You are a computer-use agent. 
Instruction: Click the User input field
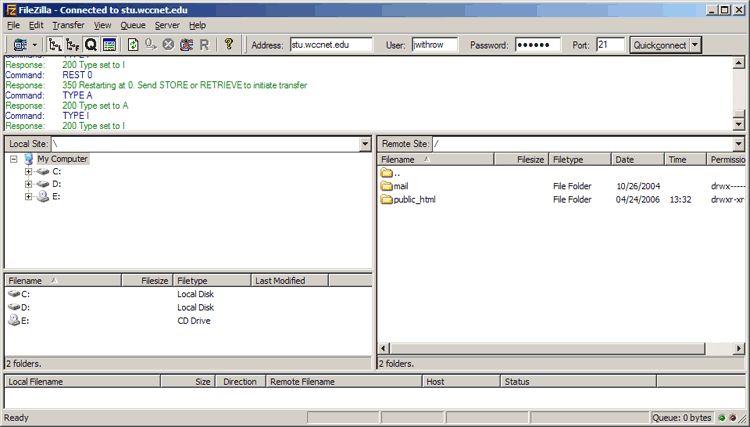click(435, 45)
